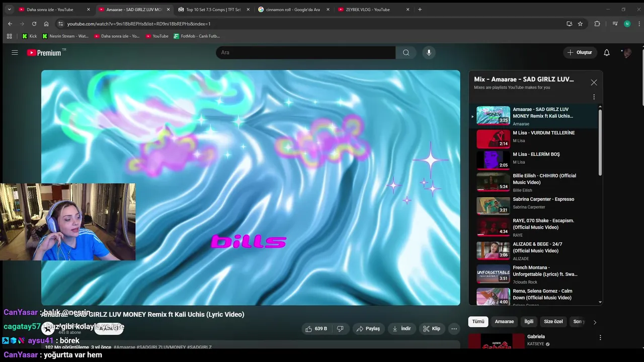Select the Amaarae filter chip
Image resolution: width=644 pixels, height=362 pixels.
point(504,322)
